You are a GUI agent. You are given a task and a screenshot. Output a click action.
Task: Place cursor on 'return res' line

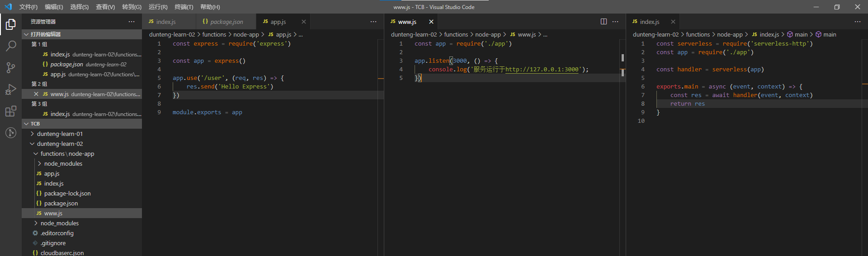tap(687, 104)
